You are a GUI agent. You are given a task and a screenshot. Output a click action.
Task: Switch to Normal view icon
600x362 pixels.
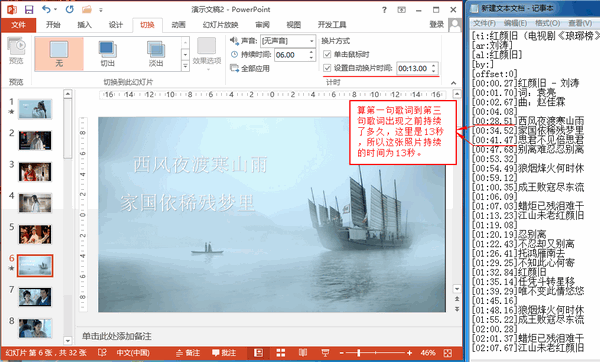coord(259,353)
